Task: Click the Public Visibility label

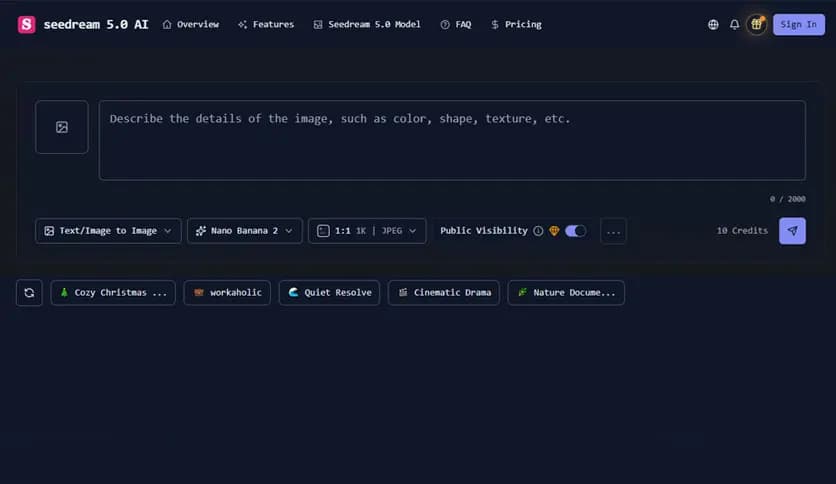Action: [x=484, y=231]
